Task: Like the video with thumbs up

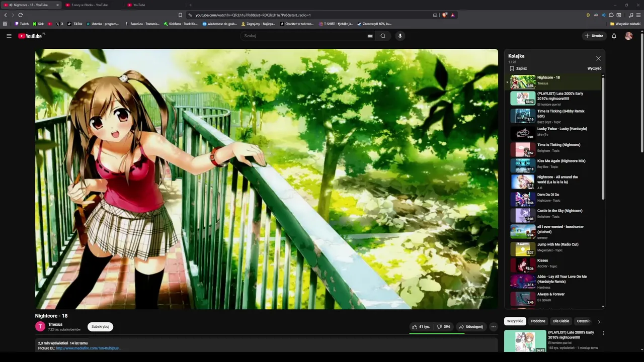Action: tap(421, 327)
